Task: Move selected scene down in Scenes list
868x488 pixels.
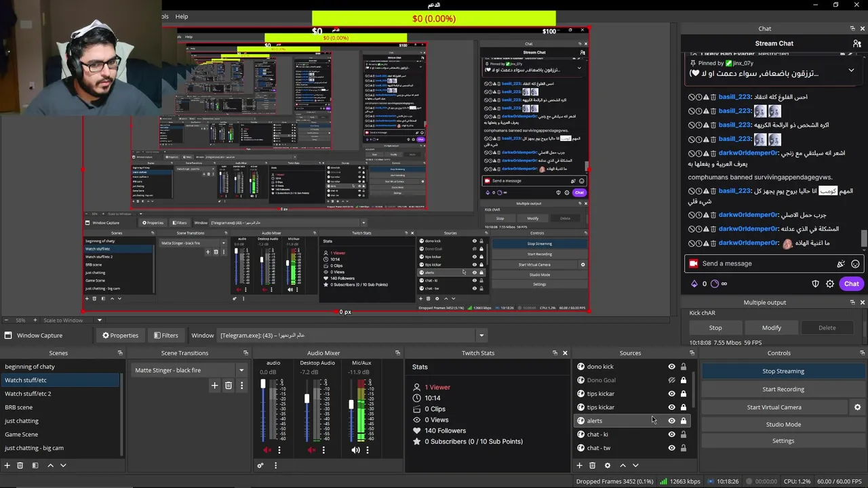Action: [x=63, y=466]
